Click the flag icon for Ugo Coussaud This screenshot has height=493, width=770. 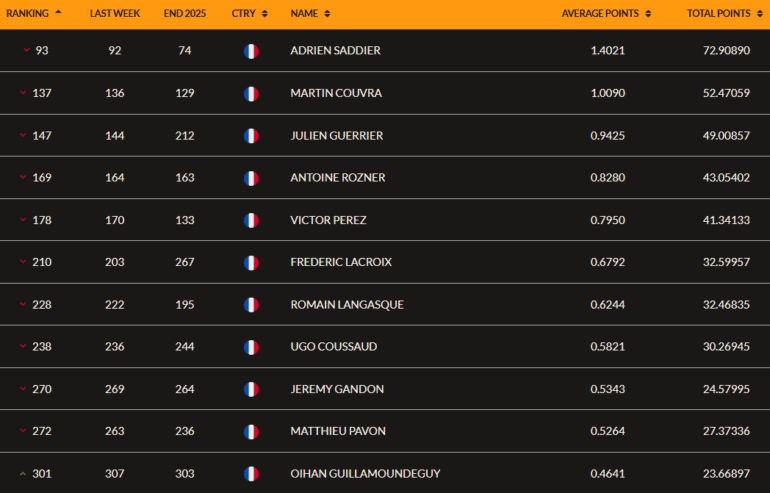coord(251,347)
